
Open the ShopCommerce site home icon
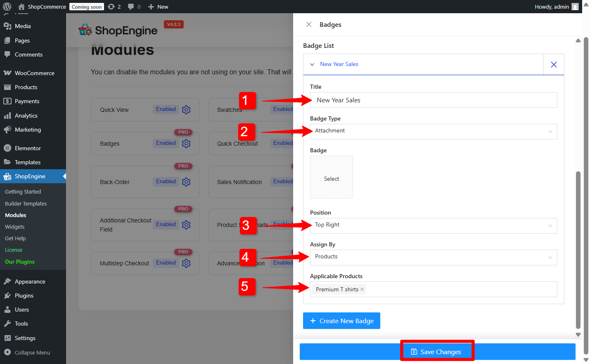pos(21,7)
